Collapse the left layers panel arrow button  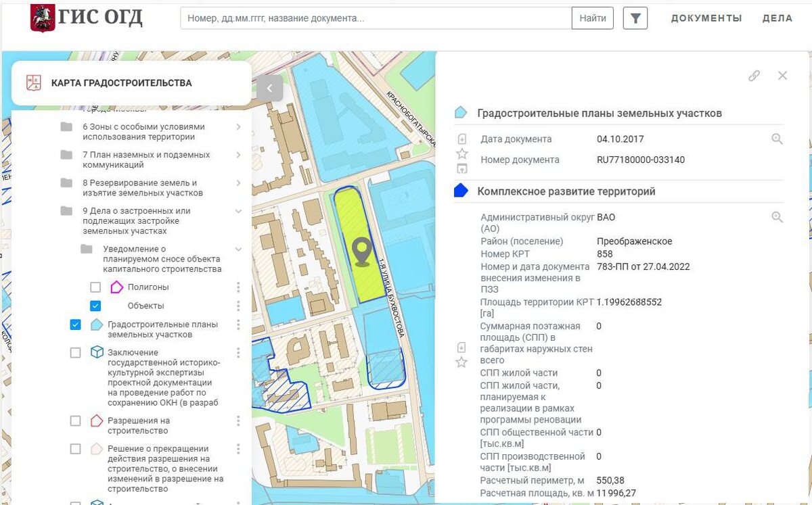click(269, 88)
